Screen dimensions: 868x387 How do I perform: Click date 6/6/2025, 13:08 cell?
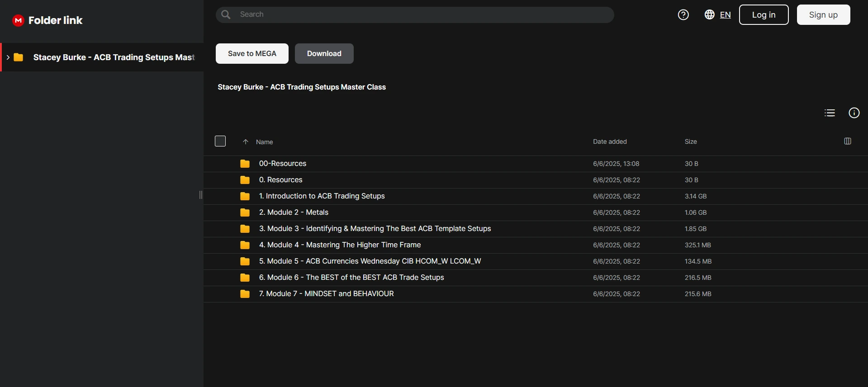coord(616,164)
